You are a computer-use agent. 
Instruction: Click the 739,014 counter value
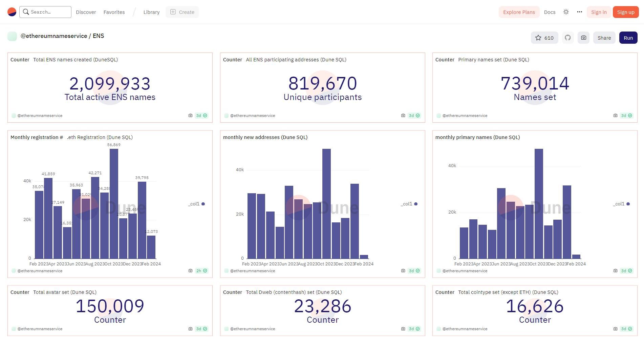(535, 83)
